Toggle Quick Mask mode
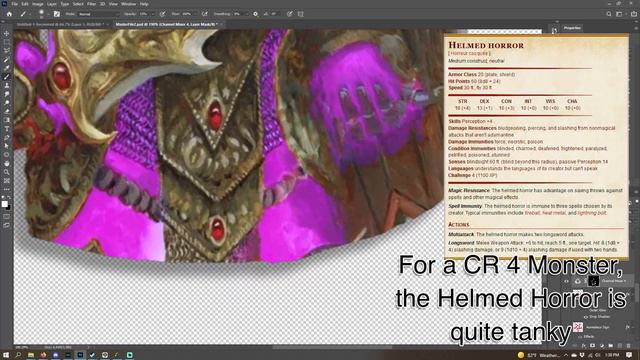This screenshot has height=360, width=640. point(7,216)
